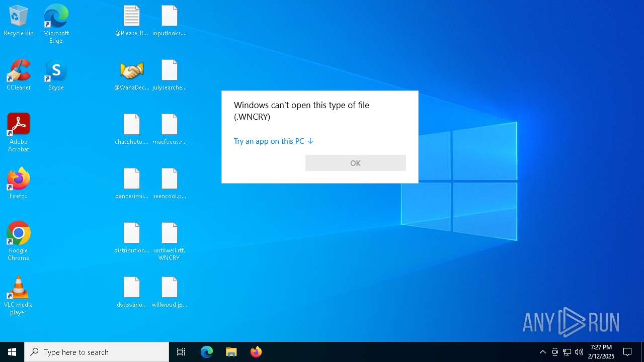Select the dancesimil file icon
The height and width of the screenshot is (362, 644).
coord(132,184)
